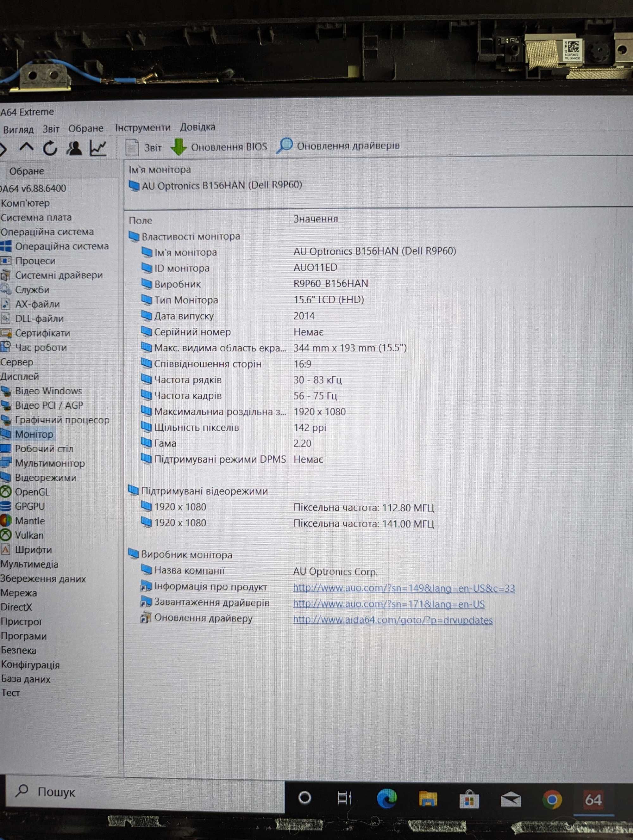The height and width of the screenshot is (840, 633).
Task: Select Vulkan in the tree
Action: [x=22, y=535]
